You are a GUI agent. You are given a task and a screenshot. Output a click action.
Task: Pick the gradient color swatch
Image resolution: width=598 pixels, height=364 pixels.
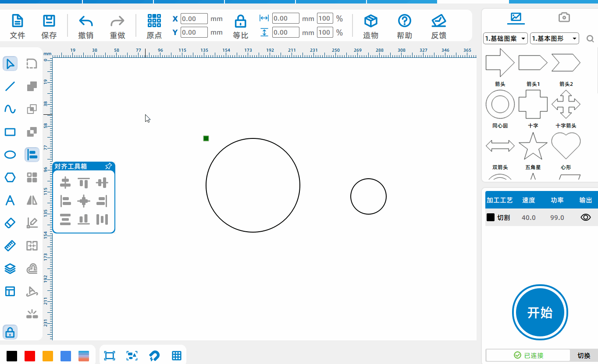tap(84, 356)
